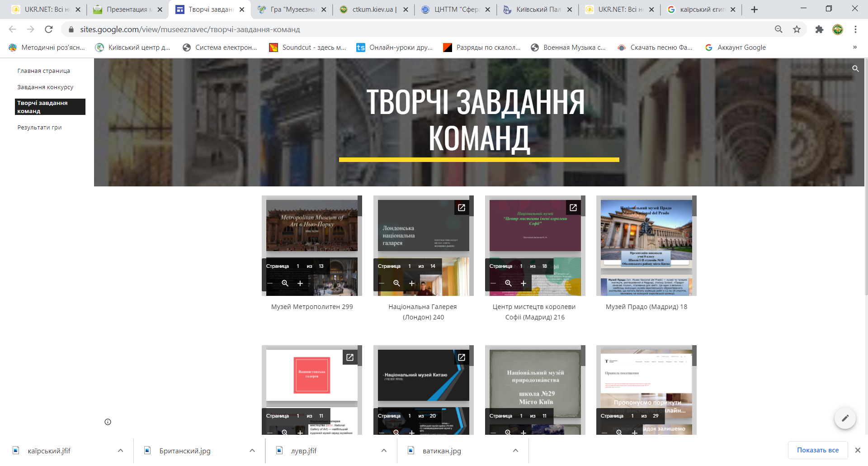Click pop-out icon on Queen Sofia Center presentation
Image resolution: width=868 pixels, height=466 pixels.
click(x=573, y=208)
